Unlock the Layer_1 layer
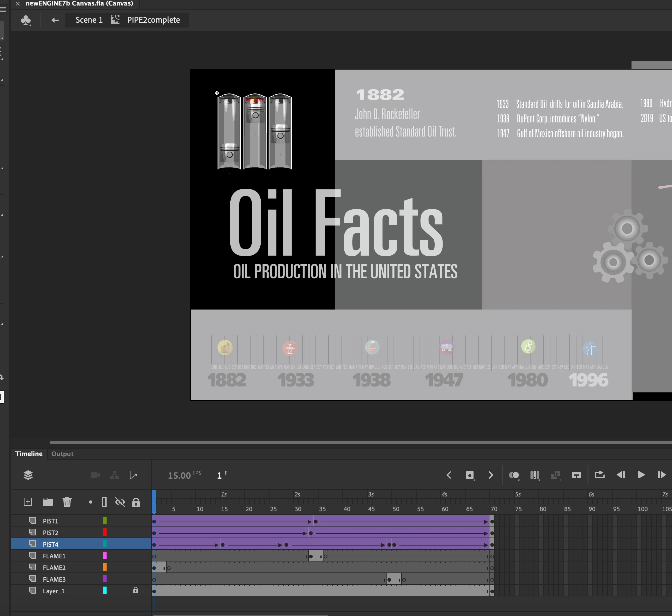The image size is (672, 616). (x=136, y=590)
